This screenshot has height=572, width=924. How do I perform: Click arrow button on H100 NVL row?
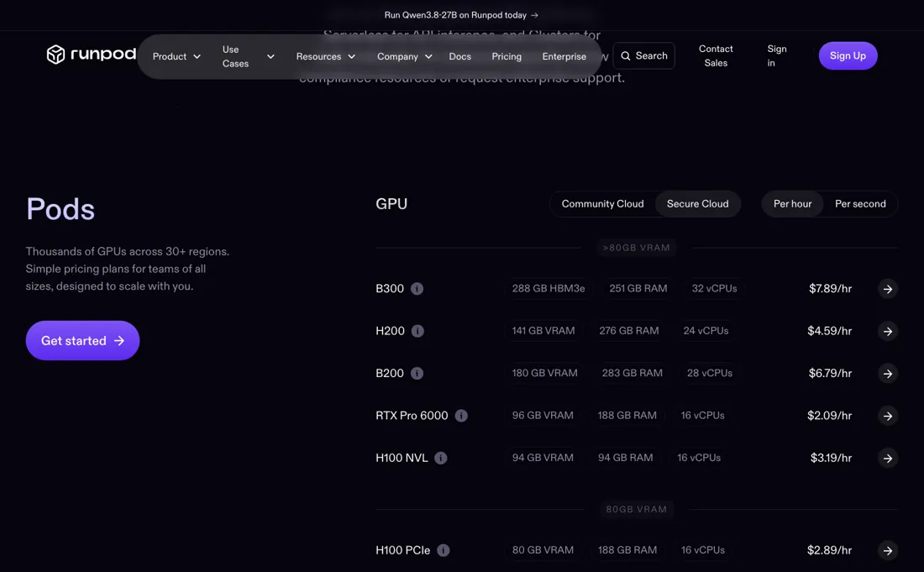point(888,459)
